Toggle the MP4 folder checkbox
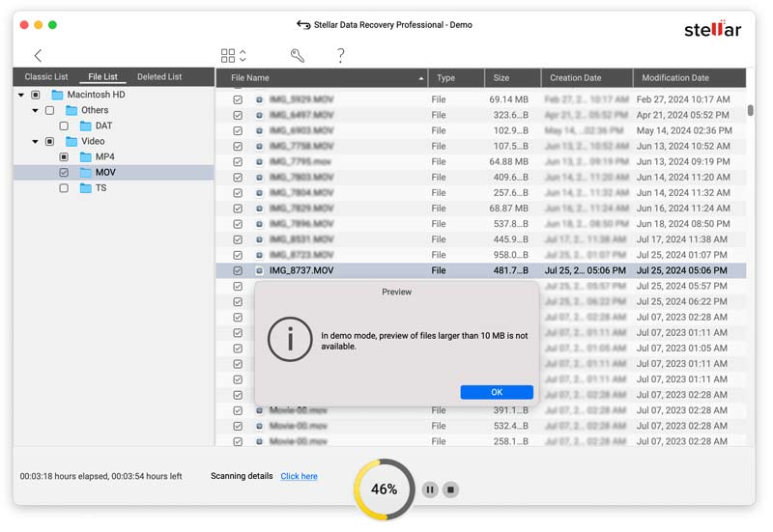The image size is (773, 532). [x=64, y=157]
